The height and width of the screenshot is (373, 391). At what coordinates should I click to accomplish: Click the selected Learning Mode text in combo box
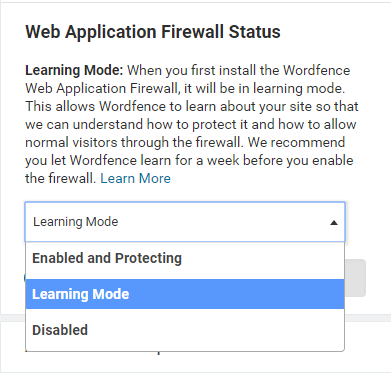[x=76, y=222]
